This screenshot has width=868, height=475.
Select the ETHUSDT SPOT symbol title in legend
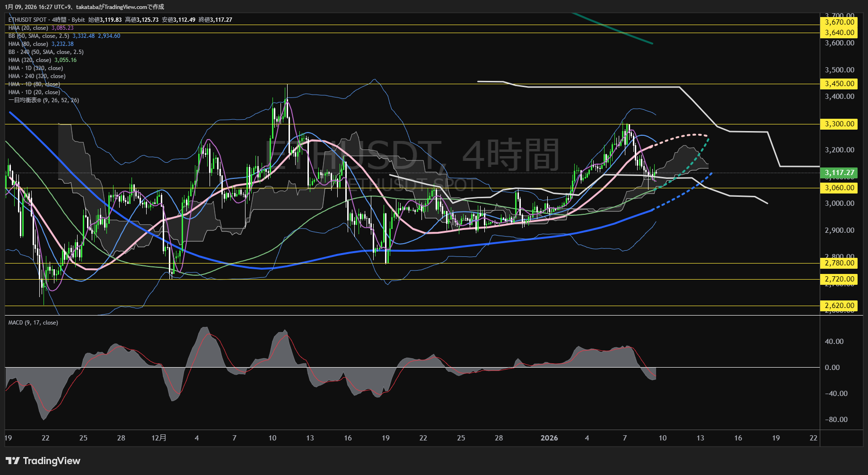pyautogui.click(x=27, y=20)
